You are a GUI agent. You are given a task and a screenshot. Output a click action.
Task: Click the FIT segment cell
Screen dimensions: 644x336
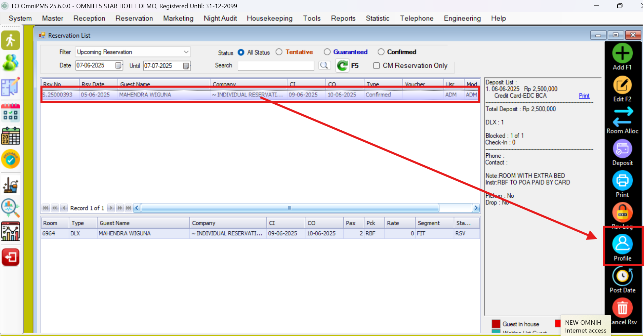coord(434,233)
